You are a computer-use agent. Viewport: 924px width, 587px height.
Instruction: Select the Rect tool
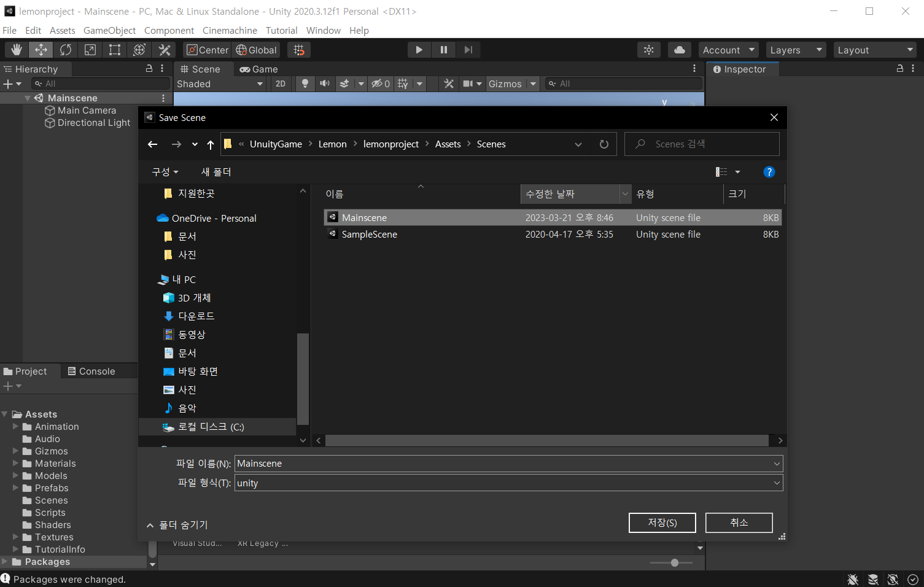click(x=115, y=50)
